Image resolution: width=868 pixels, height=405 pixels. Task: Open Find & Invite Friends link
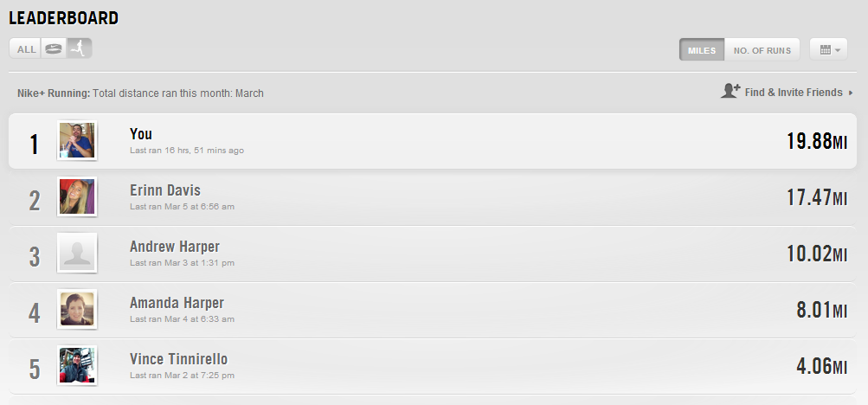pos(793,93)
